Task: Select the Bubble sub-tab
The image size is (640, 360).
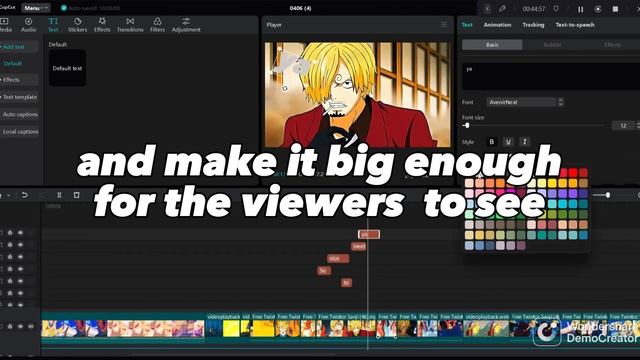Action: pos(553,45)
